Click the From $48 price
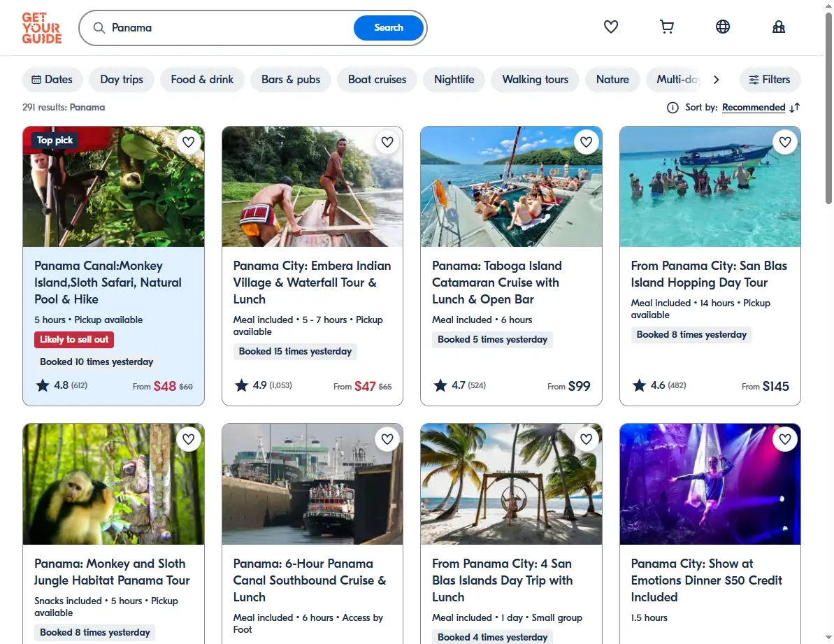This screenshot has height=644, width=834. (x=163, y=387)
